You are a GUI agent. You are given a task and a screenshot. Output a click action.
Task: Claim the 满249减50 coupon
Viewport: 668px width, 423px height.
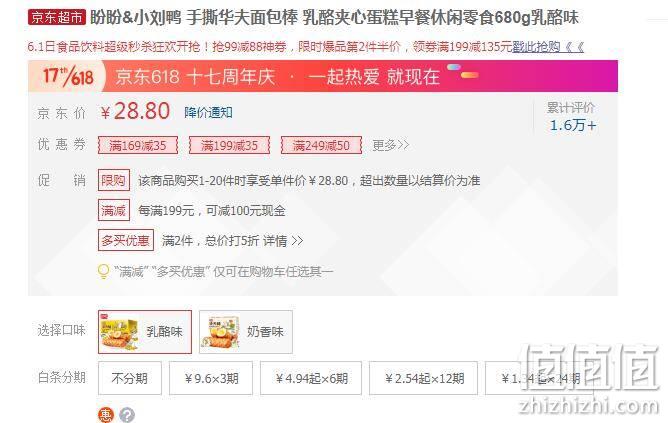[x=321, y=146]
